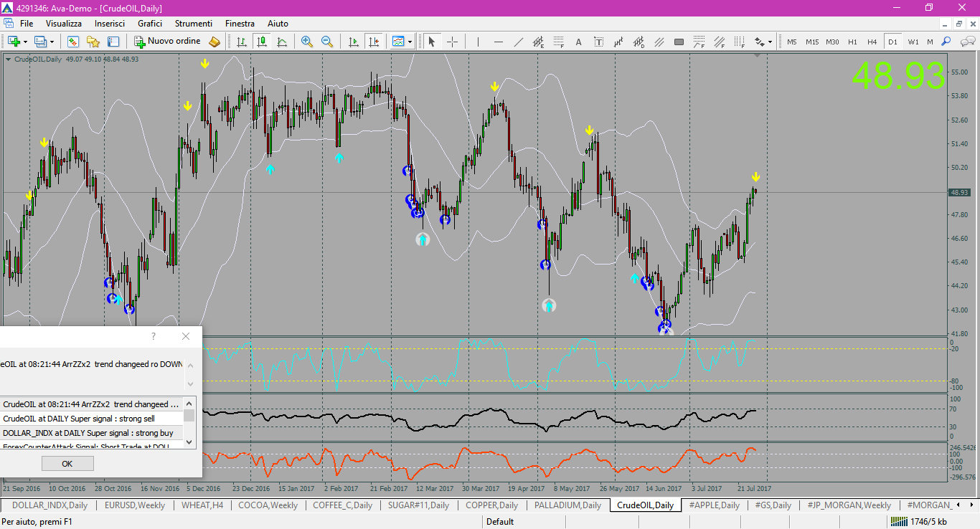Screen dimensions: 980x529
Task: Zoom in on the chart
Action: coord(307,42)
